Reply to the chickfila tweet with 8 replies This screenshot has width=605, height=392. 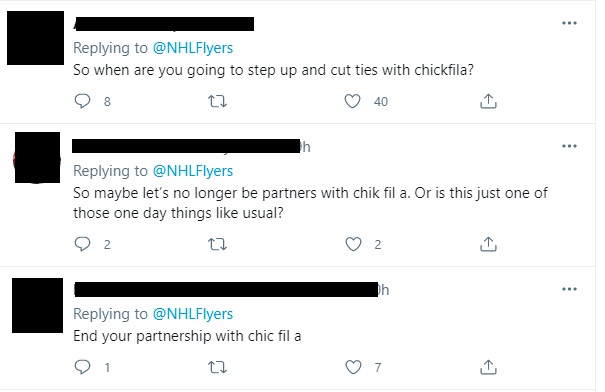pos(82,101)
